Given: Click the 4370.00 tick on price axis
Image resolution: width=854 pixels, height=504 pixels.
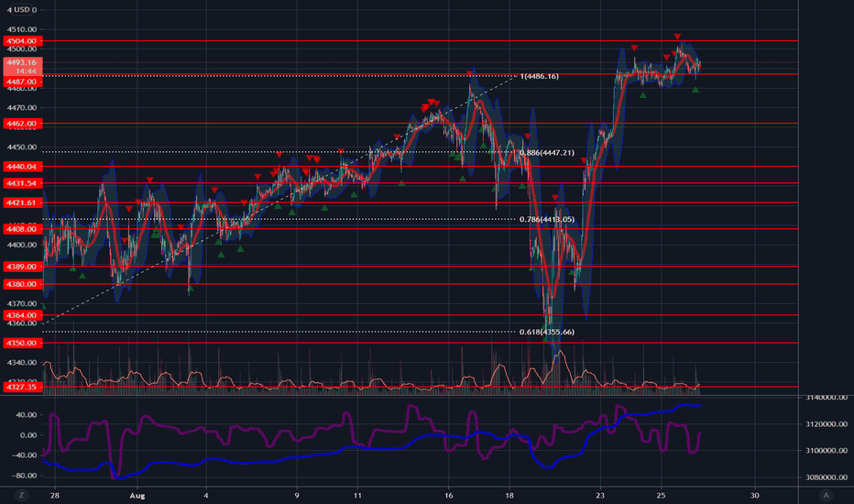Looking at the screenshot, I should (22, 303).
